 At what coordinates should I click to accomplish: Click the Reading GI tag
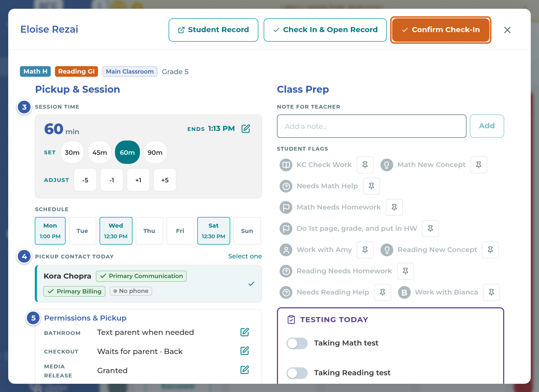point(76,71)
